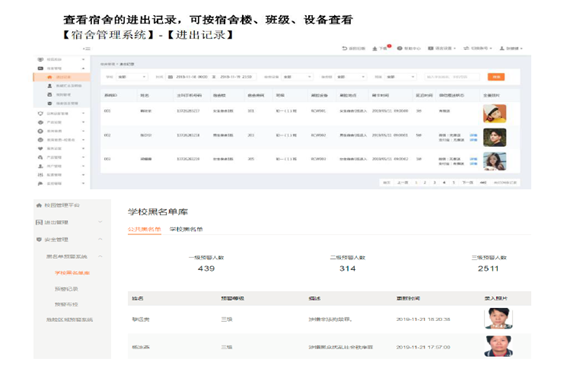Open the help center question-mark icon
This screenshot has width=567, height=368.
pyautogui.click(x=400, y=48)
